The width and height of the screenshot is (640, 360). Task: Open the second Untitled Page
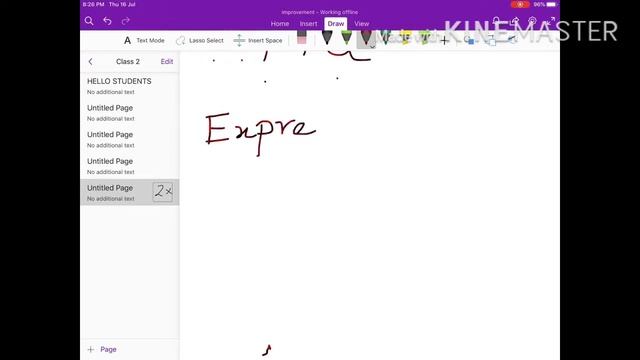point(130,139)
